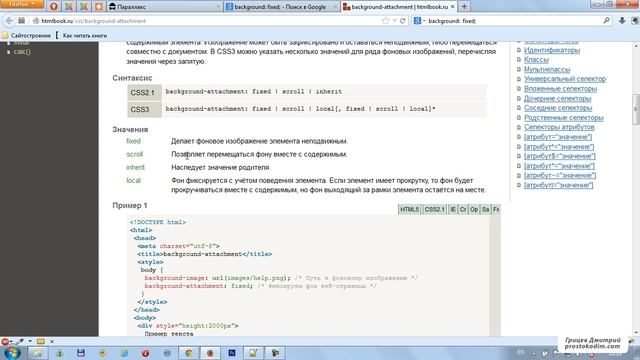Open the Chrome taskbar icon
Screen dimensions: 640x360
point(188,353)
